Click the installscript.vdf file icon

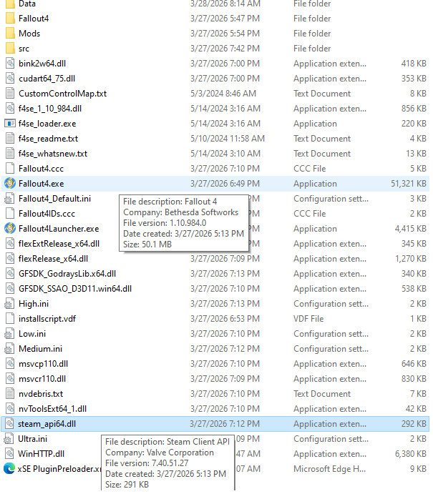point(10,319)
